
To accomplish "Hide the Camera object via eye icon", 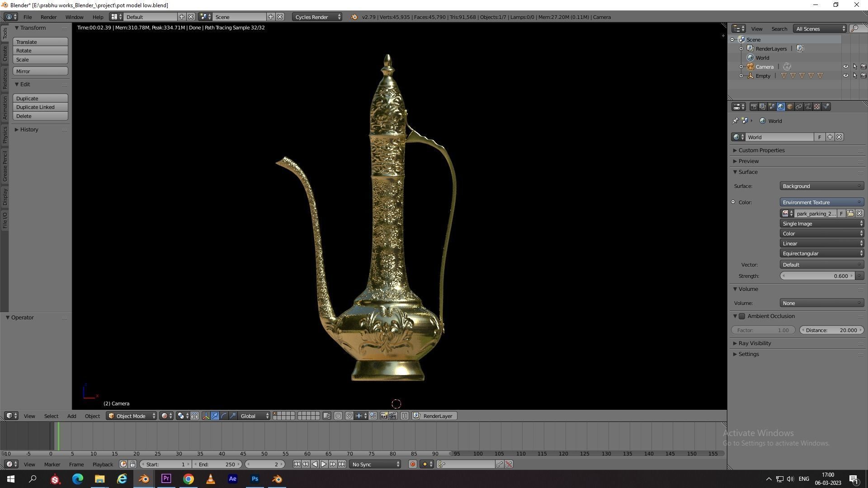I will click(x=845, y=67).
